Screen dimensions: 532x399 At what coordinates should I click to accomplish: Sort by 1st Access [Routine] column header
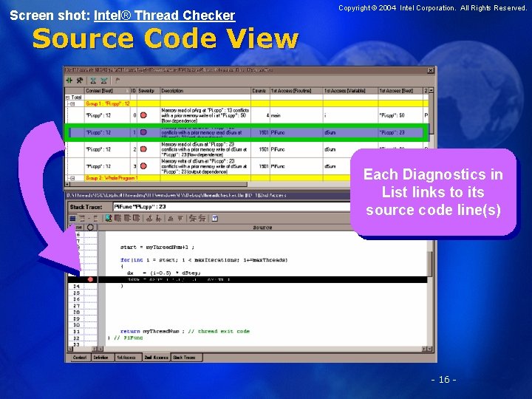[x=296, y=91]
